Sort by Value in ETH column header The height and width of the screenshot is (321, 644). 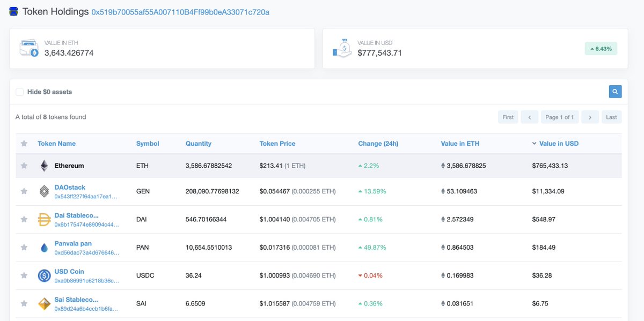coord(460,144)
